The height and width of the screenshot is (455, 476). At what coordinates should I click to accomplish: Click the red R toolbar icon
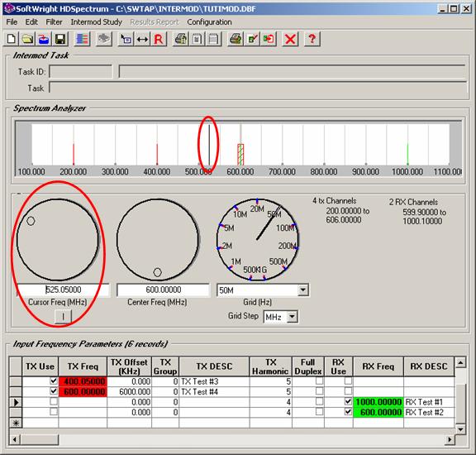(x=159, y=39)
